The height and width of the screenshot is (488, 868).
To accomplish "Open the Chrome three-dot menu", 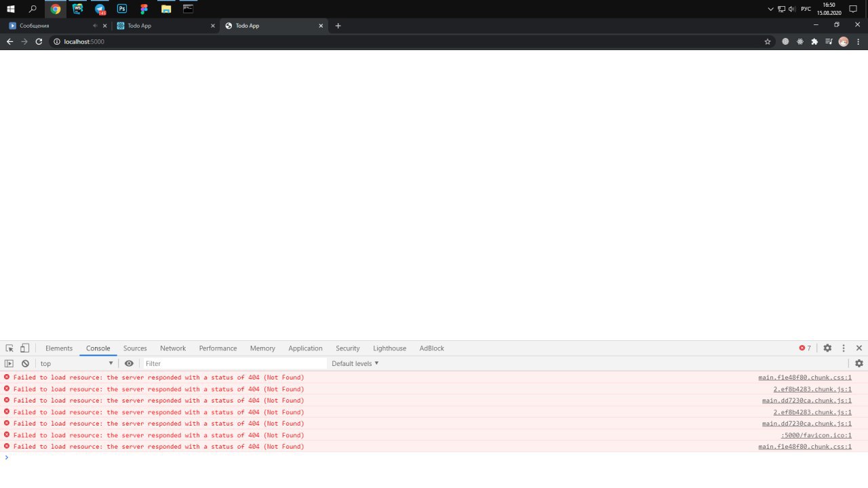I will click(859, 41).
